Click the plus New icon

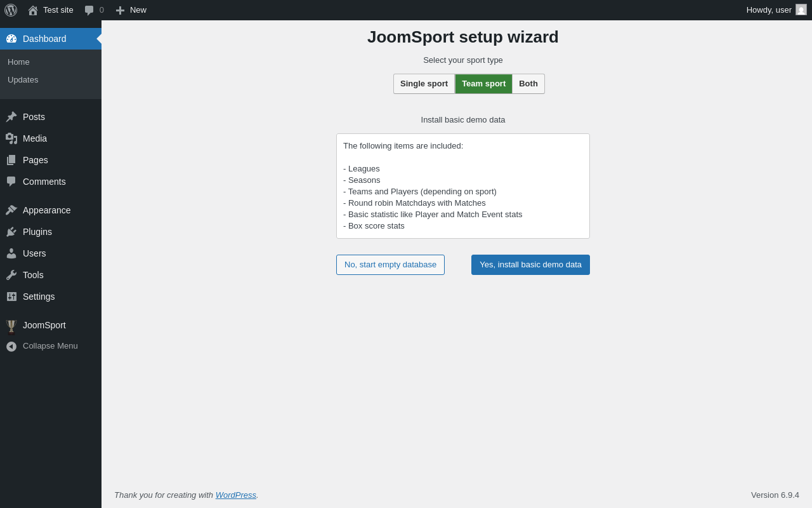[120, 10]
